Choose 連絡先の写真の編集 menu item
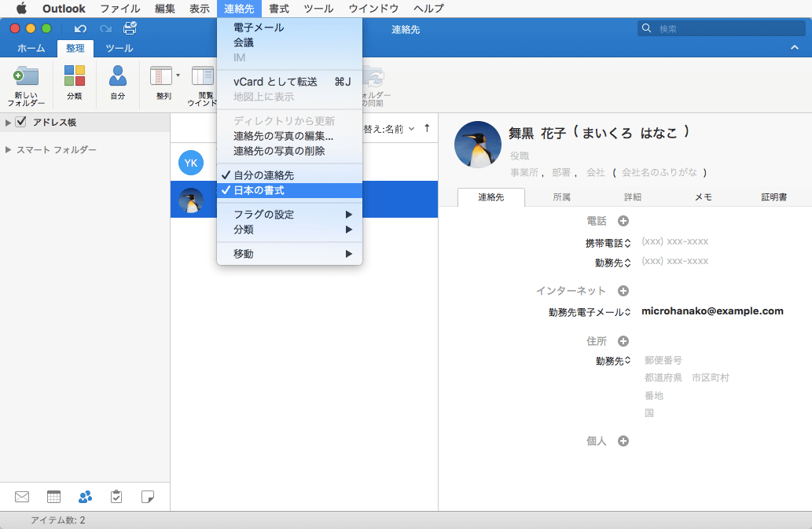This screenshot has height=529, width=812. [289, 136]
